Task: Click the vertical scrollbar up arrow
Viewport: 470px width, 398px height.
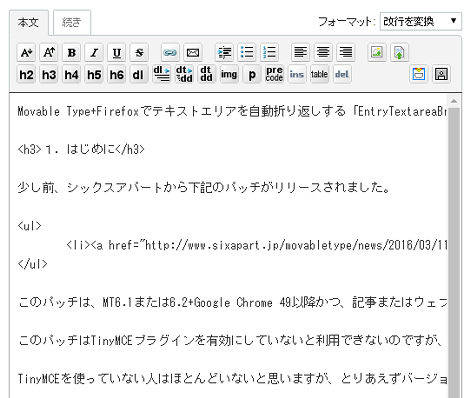Action: (x=454, y=101)
